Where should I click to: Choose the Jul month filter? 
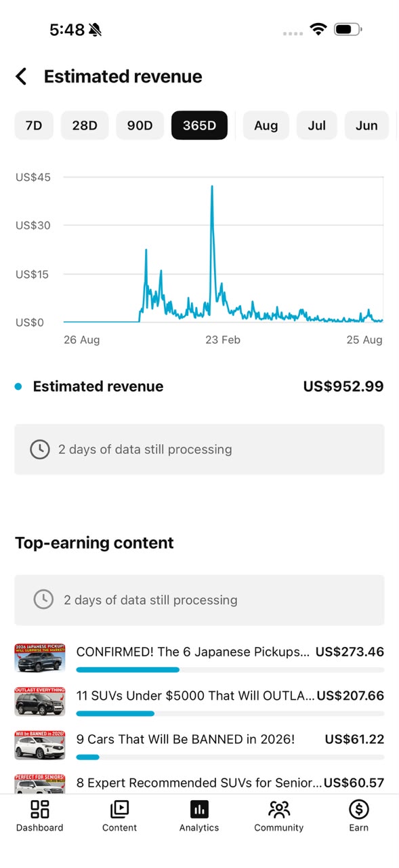tap(317, 125)
